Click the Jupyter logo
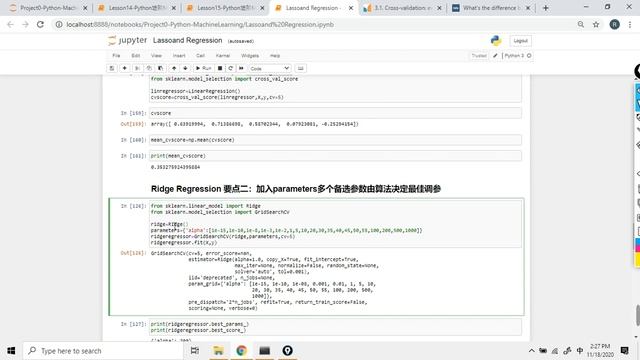The height and width of the screenshot is (360, 640). click(x=127, y=40)
